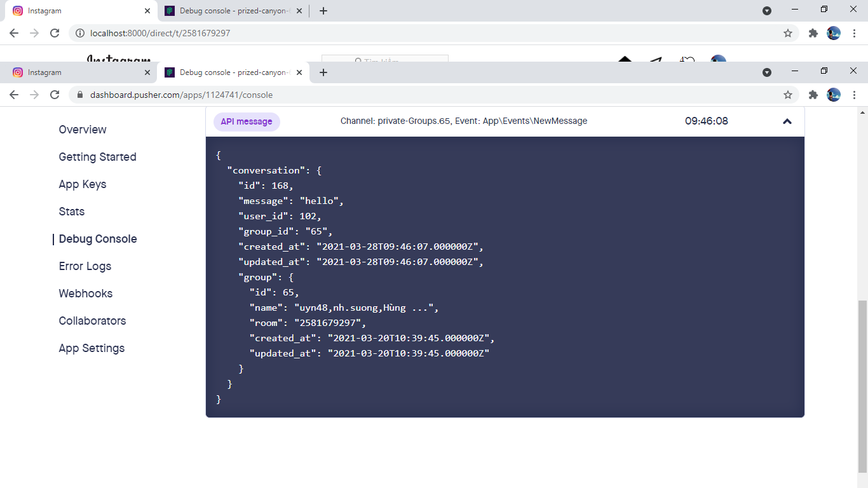Collapse the API message entry with the chevron
868x488 pixels.
tap(787, 121)
